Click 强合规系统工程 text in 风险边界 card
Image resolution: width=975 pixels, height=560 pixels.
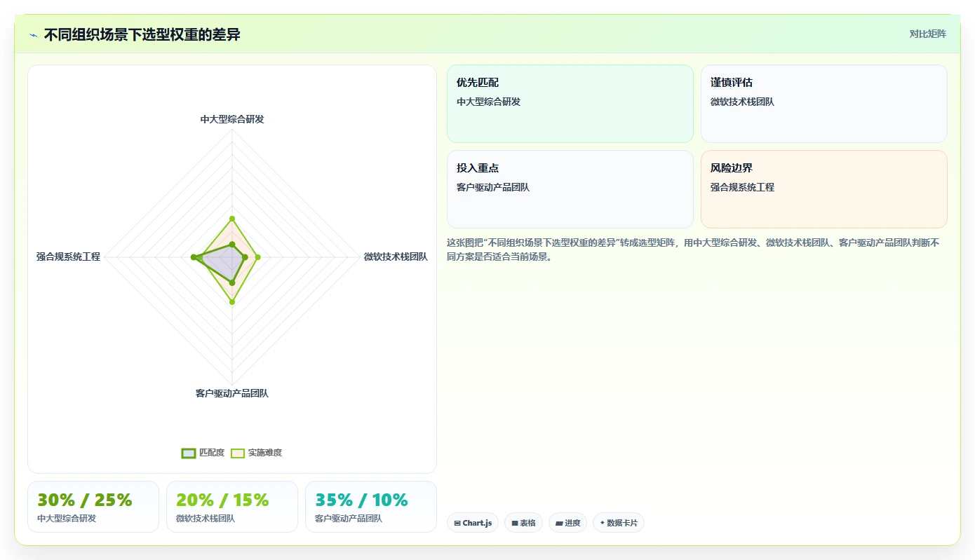pyautogui.click(x=742, y=187)
